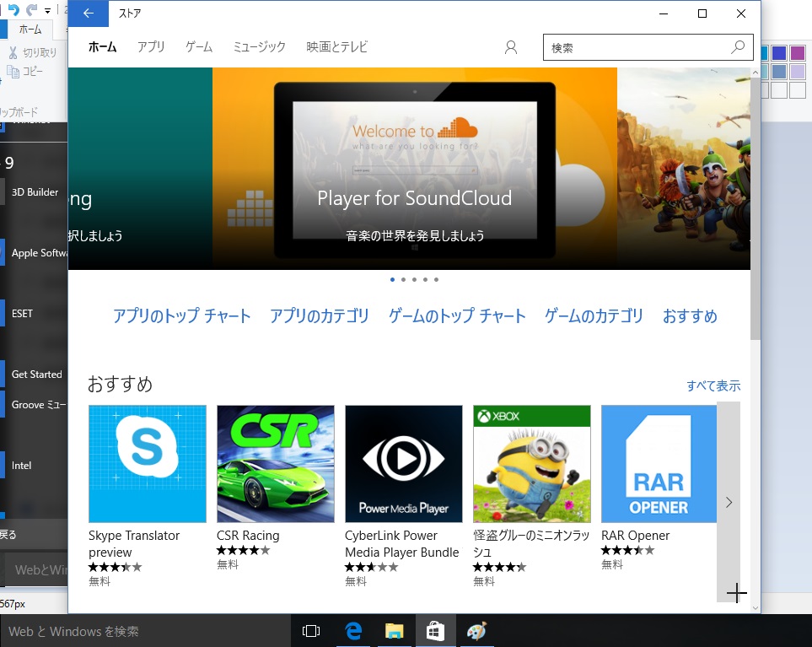This screenshot has height=647, width=812.
Task: Open the teal banner left of SoundCloud
Action: [x=140, y=169]
